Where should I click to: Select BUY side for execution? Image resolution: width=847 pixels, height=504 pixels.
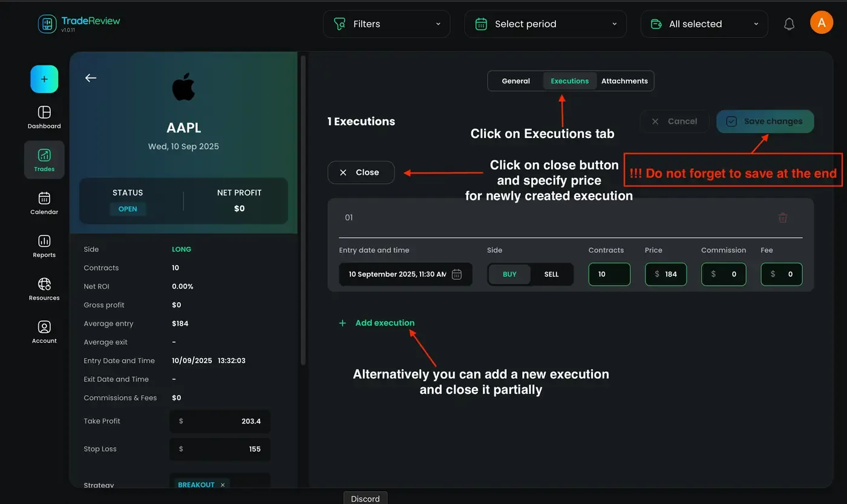point(509,274)
